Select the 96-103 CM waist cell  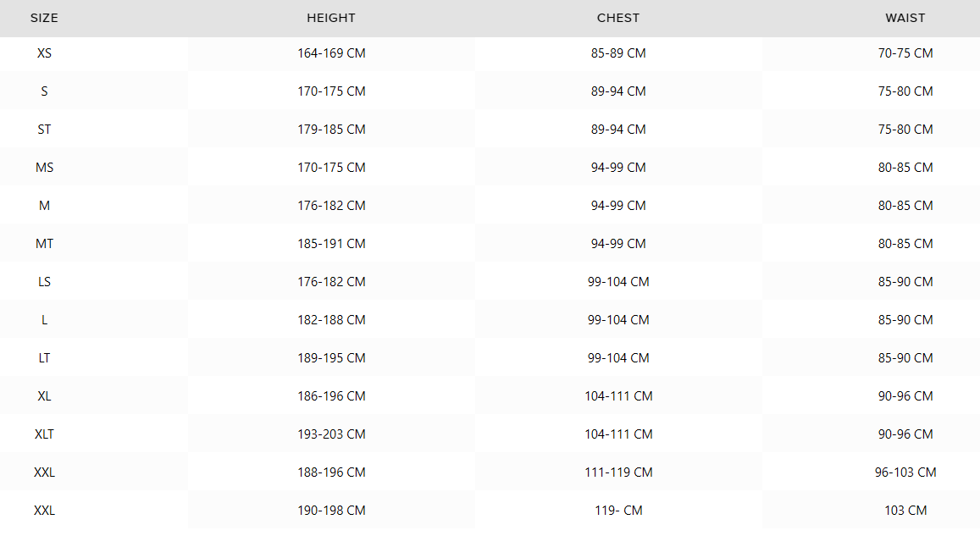point(905,472)
